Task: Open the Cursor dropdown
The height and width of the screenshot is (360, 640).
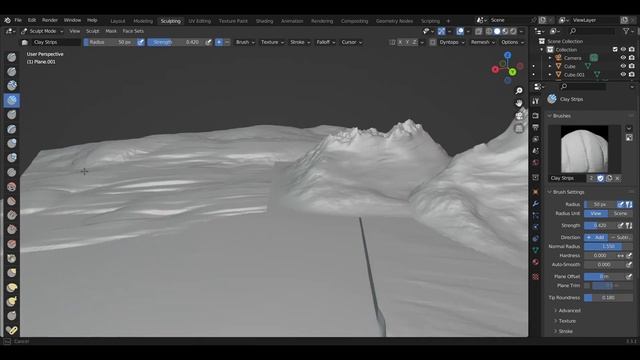Action: pyautogui.click(x=351, y=42)
